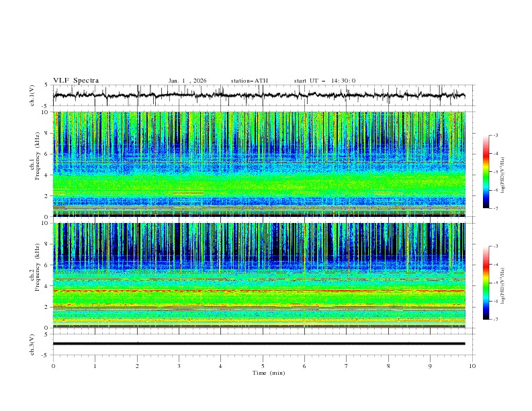
Task: Click the lower color bar's log(PSD)(V²/Hz) label
Action: pos(503,285)
